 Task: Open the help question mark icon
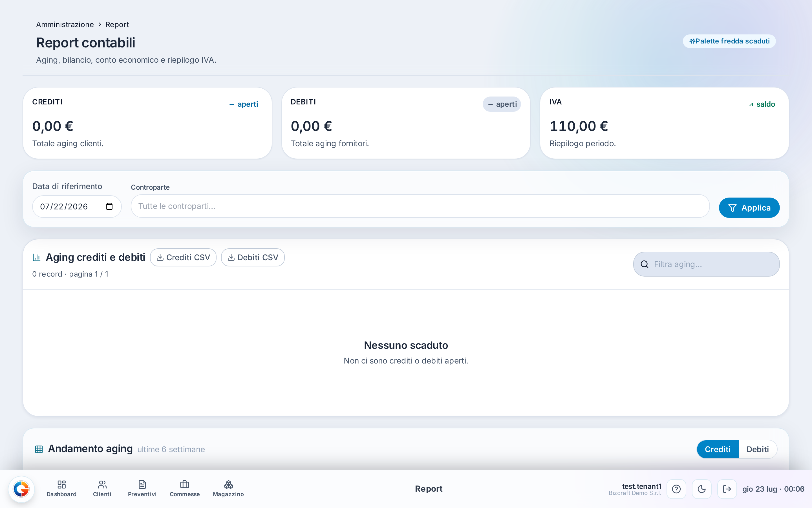pos(676,489)
